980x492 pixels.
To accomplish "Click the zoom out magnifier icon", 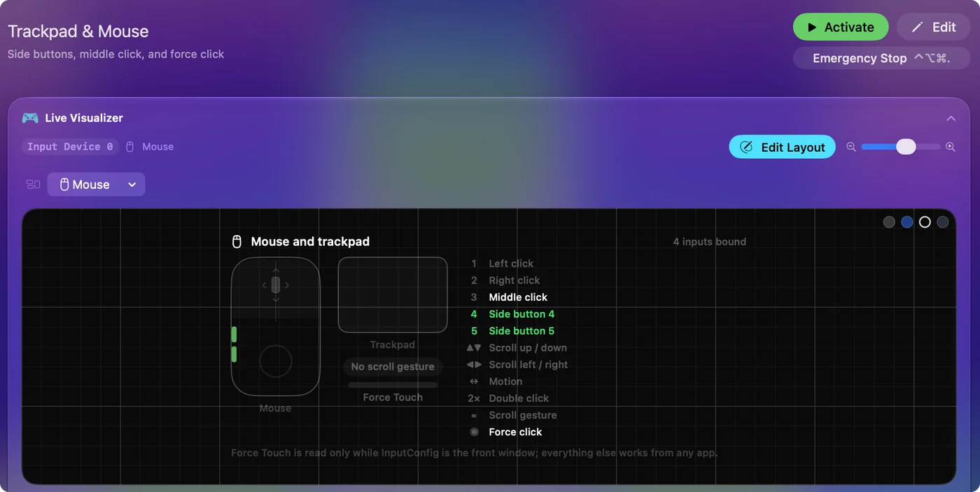I will pos(851,147).
